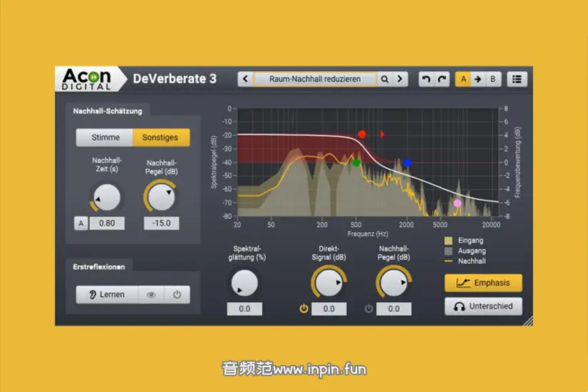Edit output Nachhall-Pegel value field
The image size is (588, 392).
393,309
